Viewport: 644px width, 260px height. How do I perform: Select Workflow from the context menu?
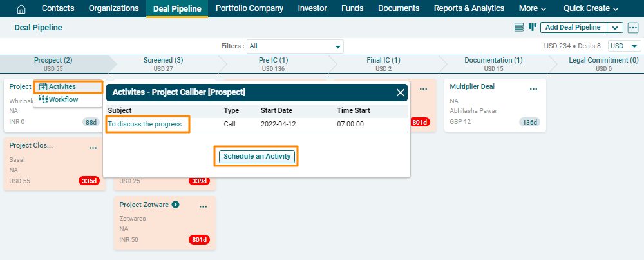coord(63,99)
